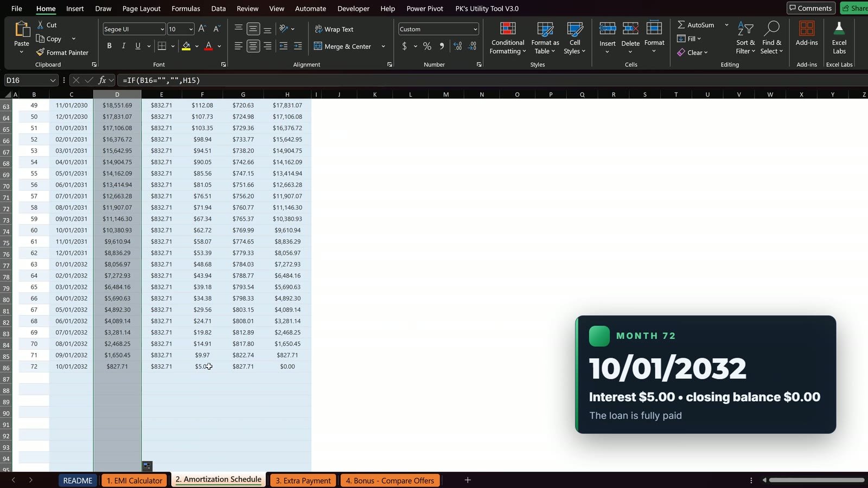This screenshot has height=488, width=868.
Task: Open the Custom number format dropdown
Action: tap(475, 29)
